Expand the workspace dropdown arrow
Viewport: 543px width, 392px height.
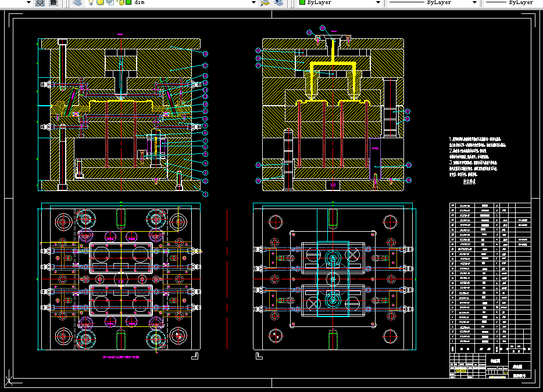point(30,2)
